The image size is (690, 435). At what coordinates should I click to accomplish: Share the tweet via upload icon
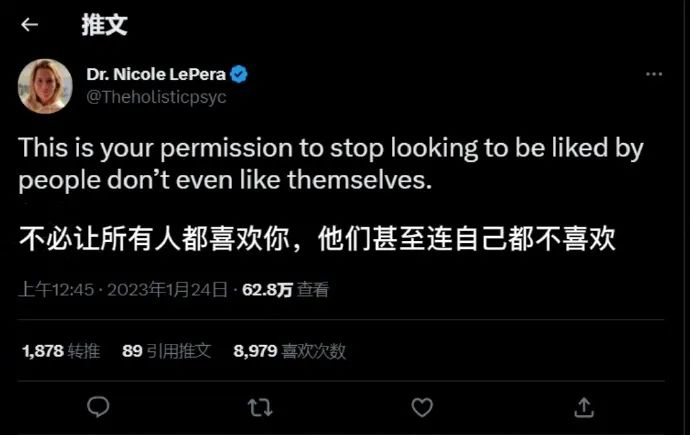click(x=584, y=407)
